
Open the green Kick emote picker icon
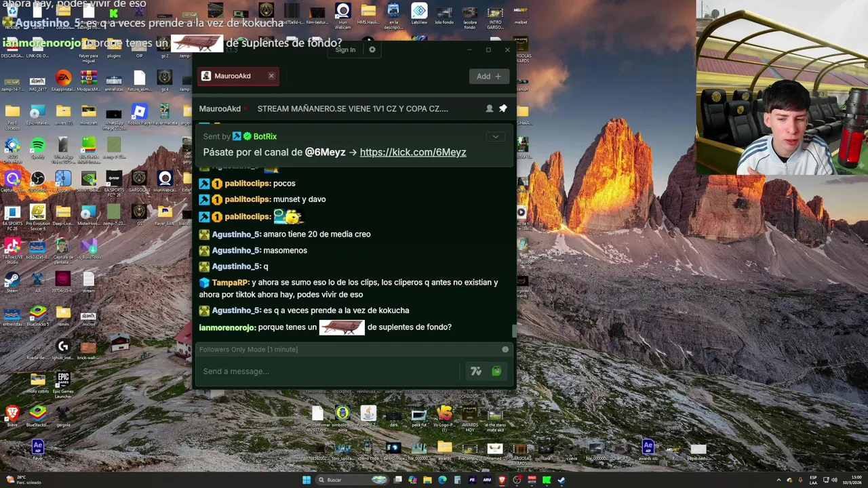pyautogui.click(x=496, y=371)
